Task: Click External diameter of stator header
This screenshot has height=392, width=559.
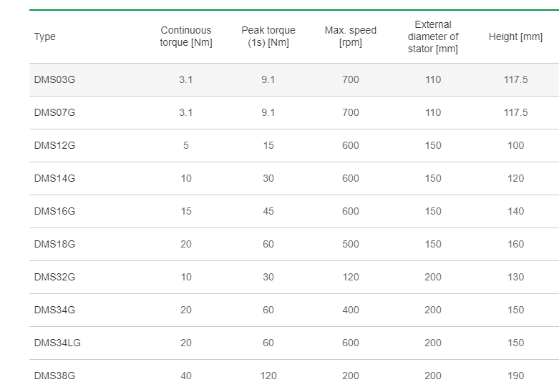Action: point(433,36)
